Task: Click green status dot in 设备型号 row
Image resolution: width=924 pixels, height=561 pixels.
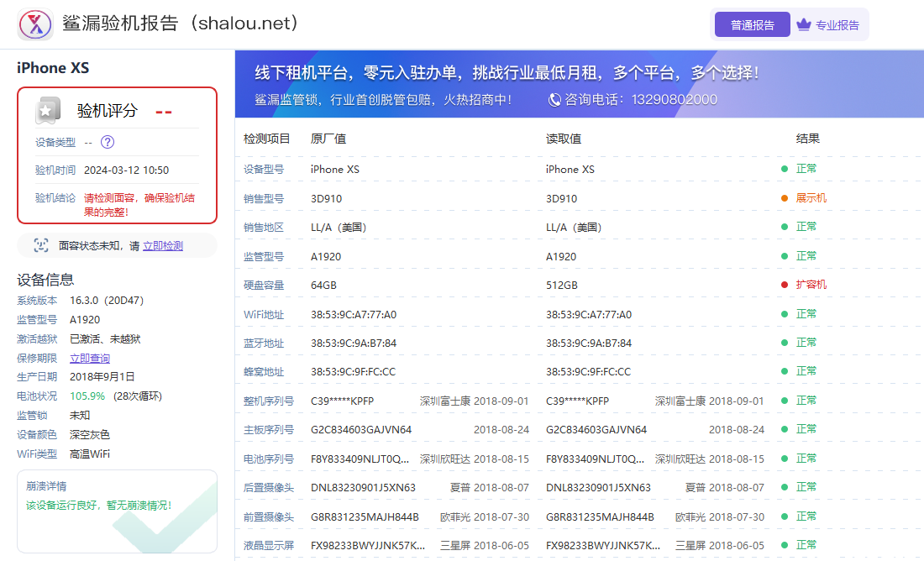Action: click(x=785, y=169)
